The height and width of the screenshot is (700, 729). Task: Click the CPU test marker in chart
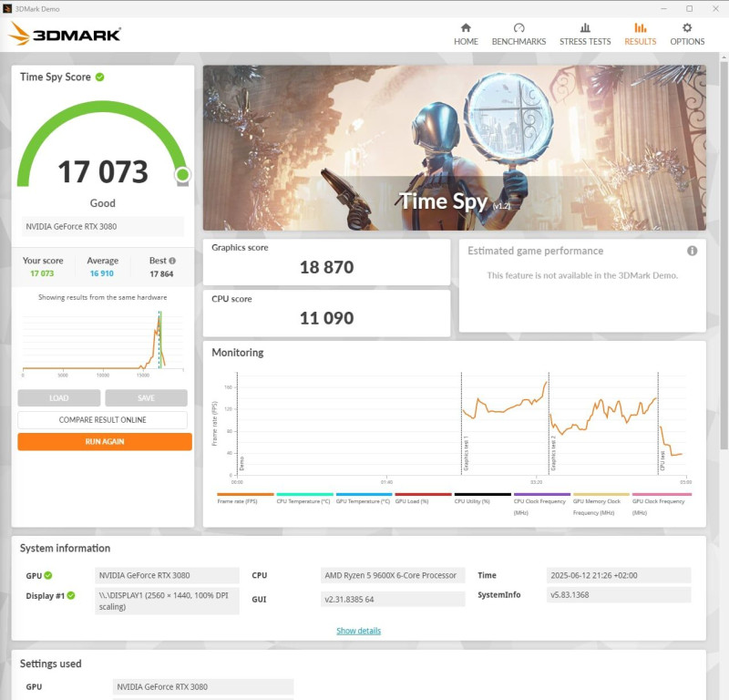(x=662, y=460)
